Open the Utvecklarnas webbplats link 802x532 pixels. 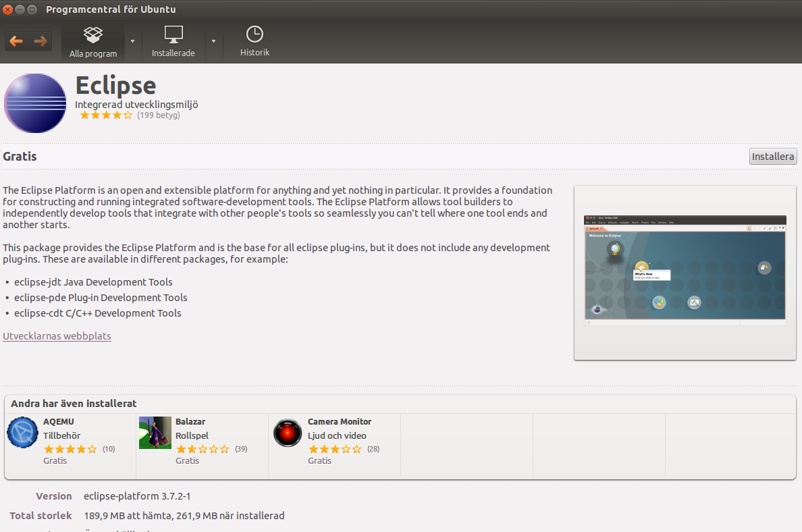coord(57,336)
